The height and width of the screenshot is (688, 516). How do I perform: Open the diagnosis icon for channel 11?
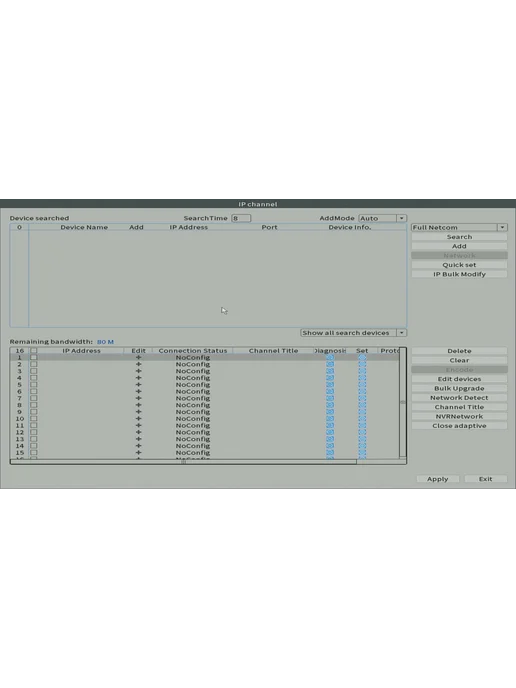coord(330,426)
